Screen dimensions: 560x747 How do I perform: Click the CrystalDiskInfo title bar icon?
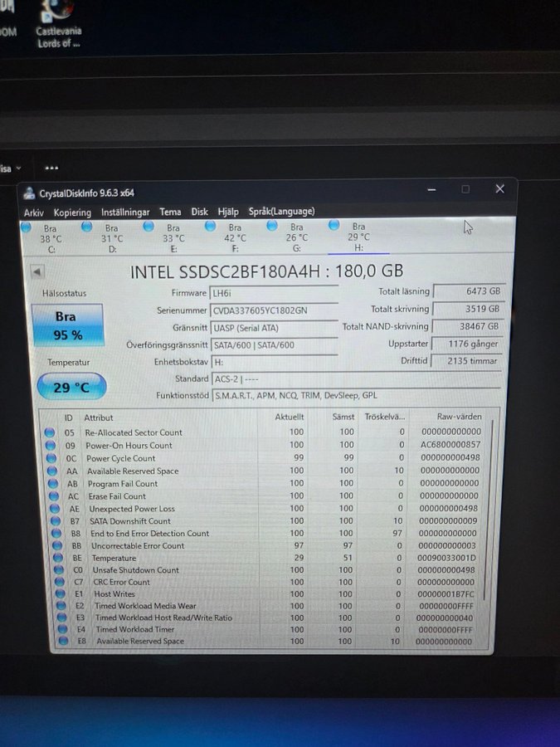[x=29, y=193]
